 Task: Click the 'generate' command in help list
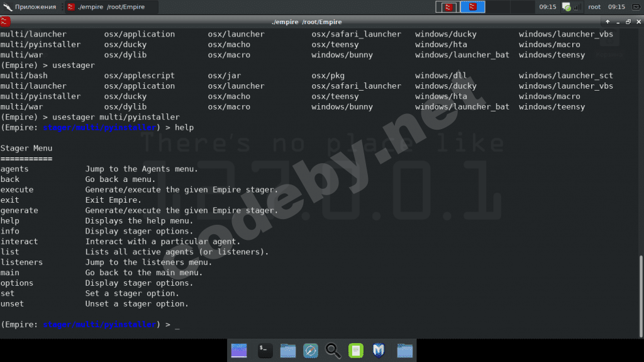(x=19, y=210)
